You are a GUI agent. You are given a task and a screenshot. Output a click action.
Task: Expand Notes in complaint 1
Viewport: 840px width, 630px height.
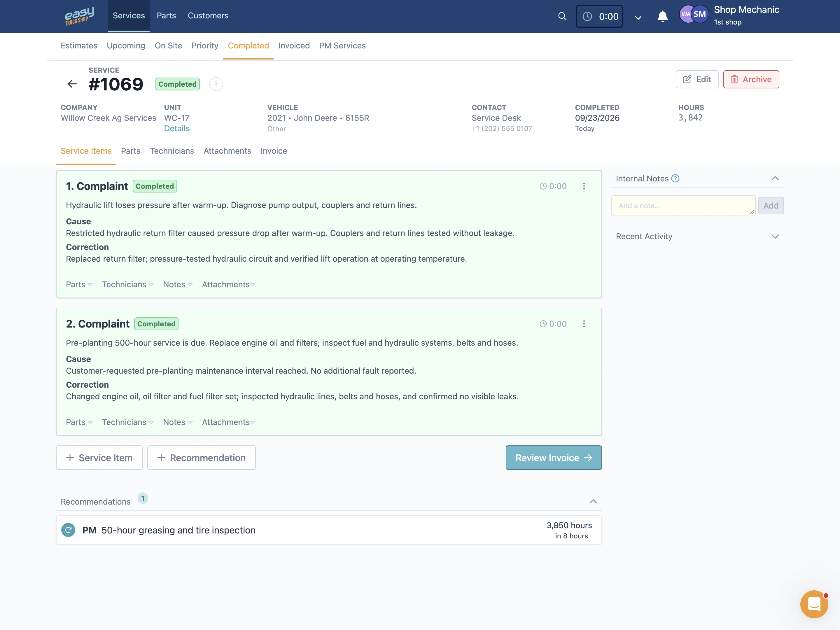click(178, 284)
